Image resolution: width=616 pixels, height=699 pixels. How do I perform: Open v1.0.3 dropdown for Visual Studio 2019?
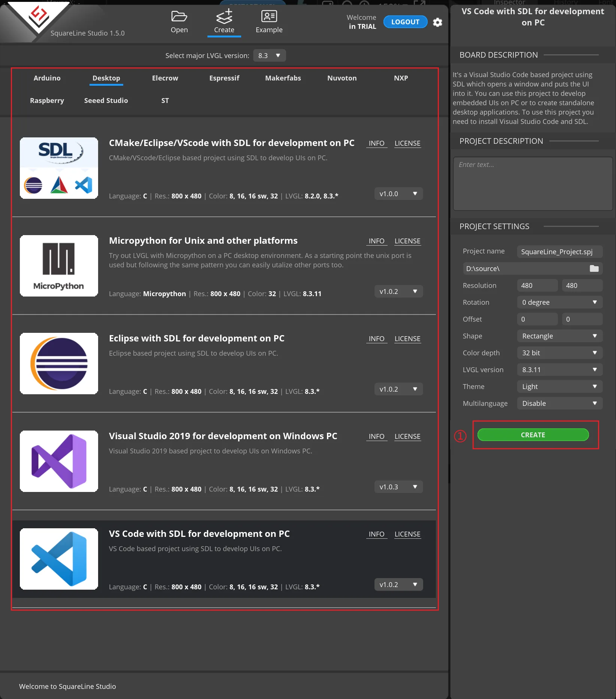(x=398, y=487)
